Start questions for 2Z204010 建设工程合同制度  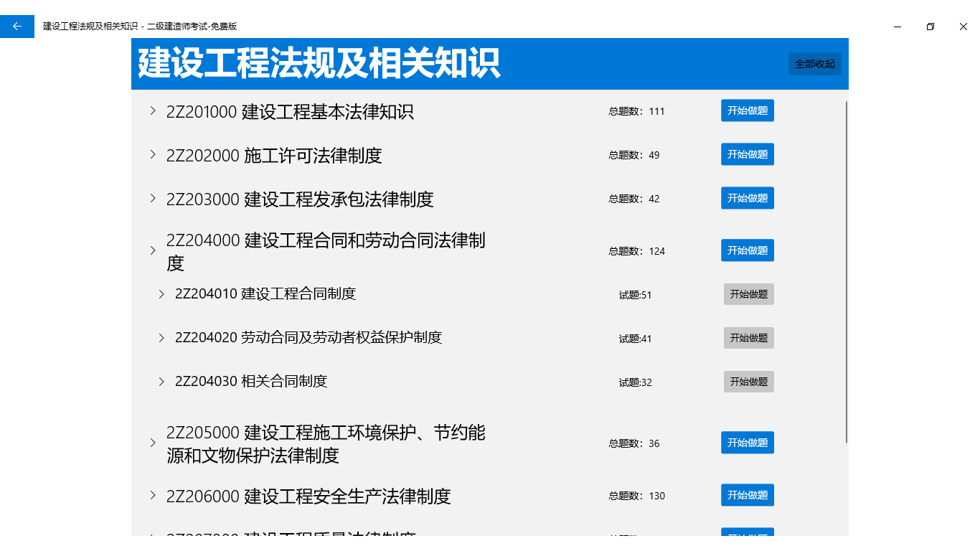click(749, 294)
